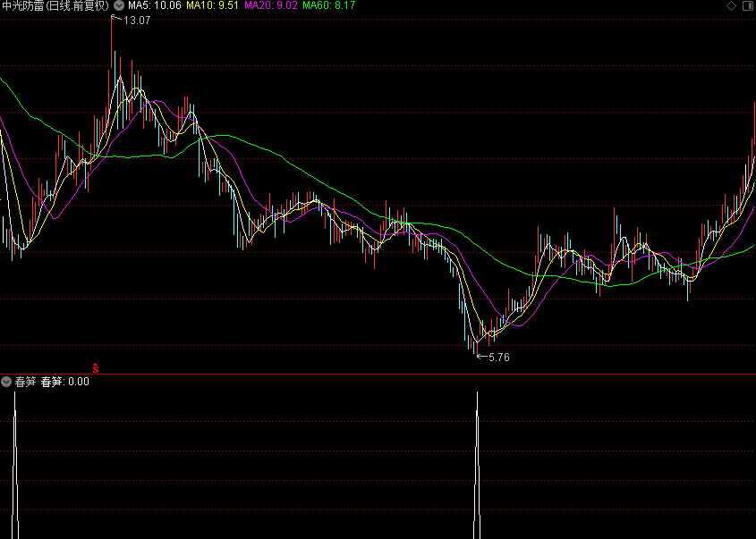Click the panel layout icon at top right
The height and width of the screenshot is (539, 756).
pos(748,5)
